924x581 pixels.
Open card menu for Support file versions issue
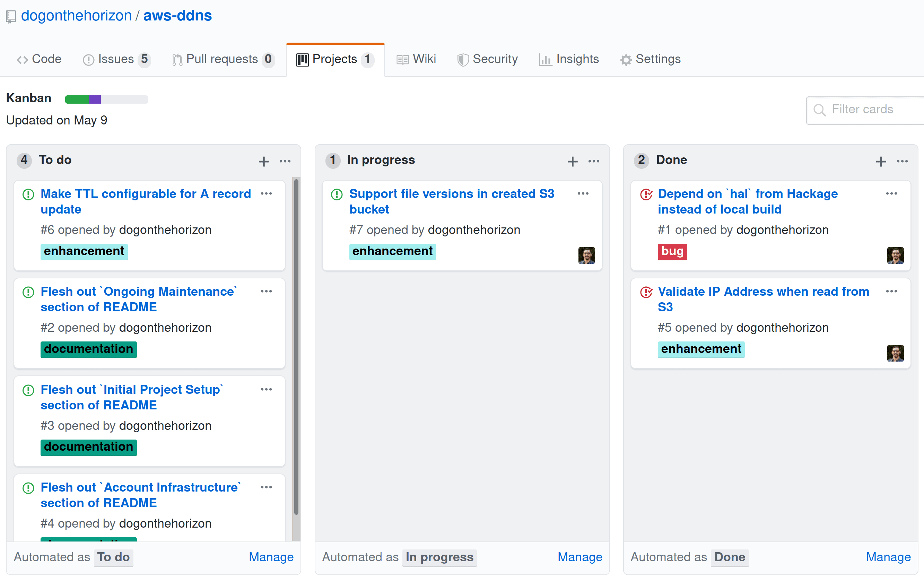click(x=583, y=193)
